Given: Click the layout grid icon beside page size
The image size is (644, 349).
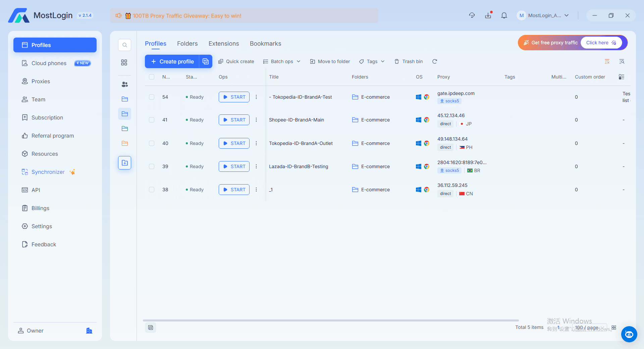Looking at the screenshot, I should [x=614, y=328].
